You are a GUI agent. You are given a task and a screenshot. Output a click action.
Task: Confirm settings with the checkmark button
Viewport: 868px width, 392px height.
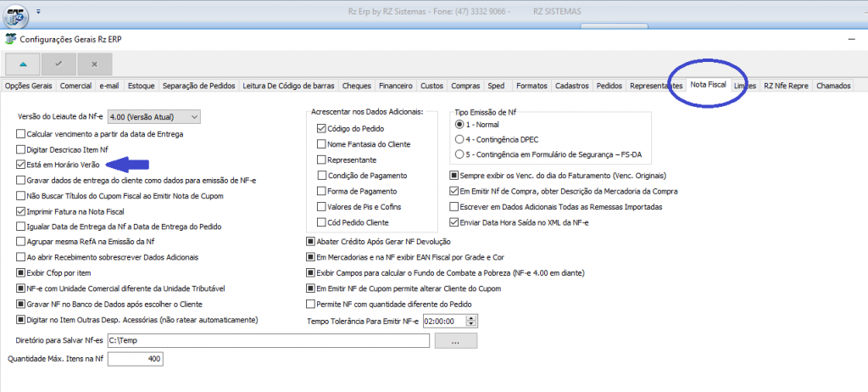(x=58, y=64)
